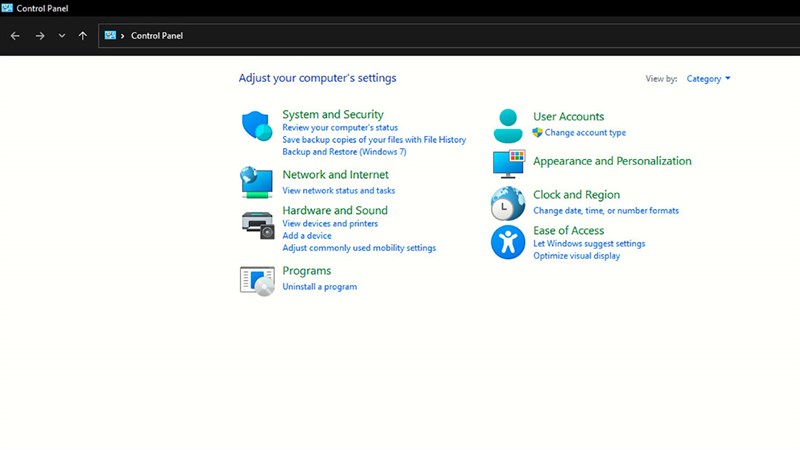Screen dimensions: 800x450
Task: Open the System and Security shield icon
Action: (x=257, y=126)
